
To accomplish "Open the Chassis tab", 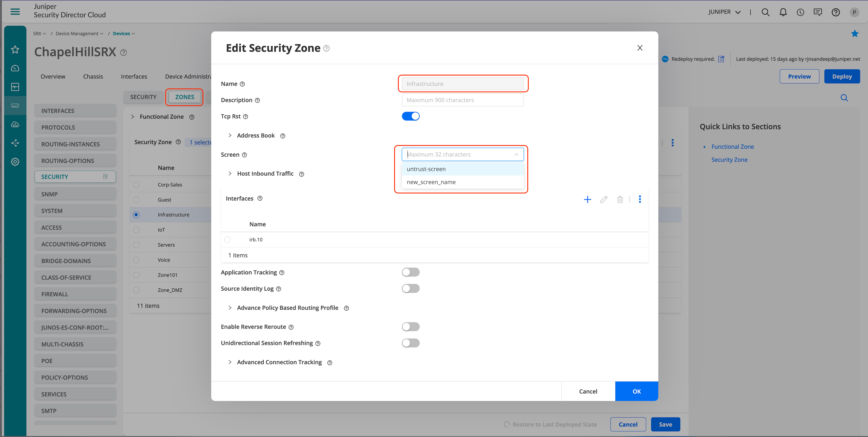I will pyautogui.click(x=93, y=77).
